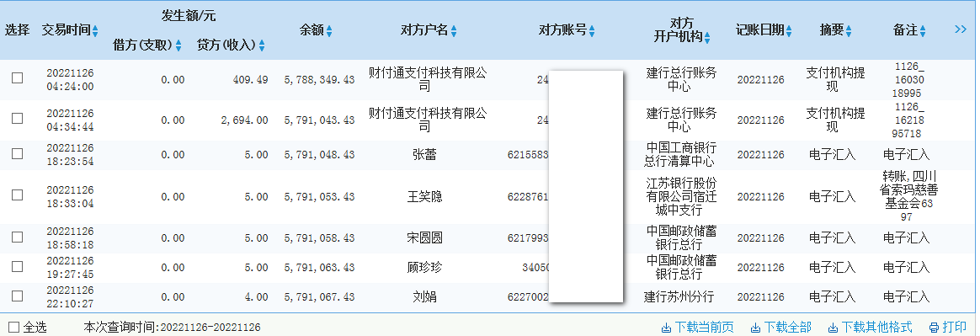Sort by 对方账号 column arrows
Viewport: 980px width, 336px height.
pyautogui.click(x=593, y=30)
